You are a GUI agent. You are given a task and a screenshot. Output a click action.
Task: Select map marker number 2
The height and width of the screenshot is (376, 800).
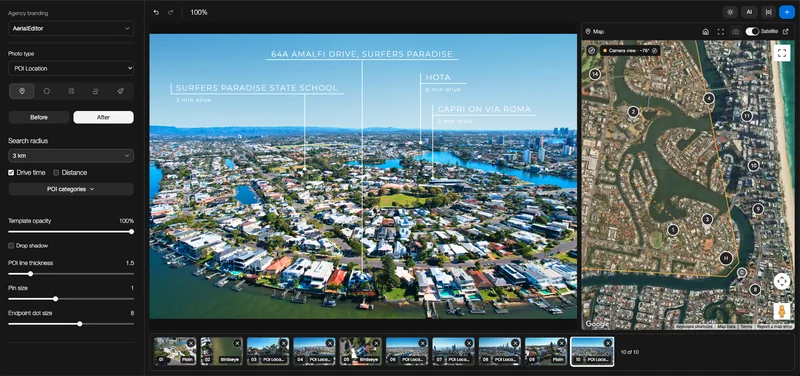click(633, 112)
